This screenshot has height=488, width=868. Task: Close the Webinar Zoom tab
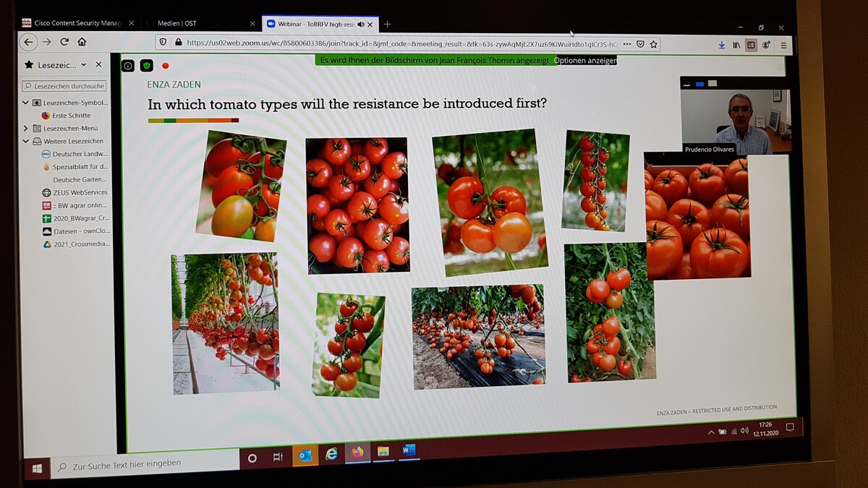(x=370, y=24)
